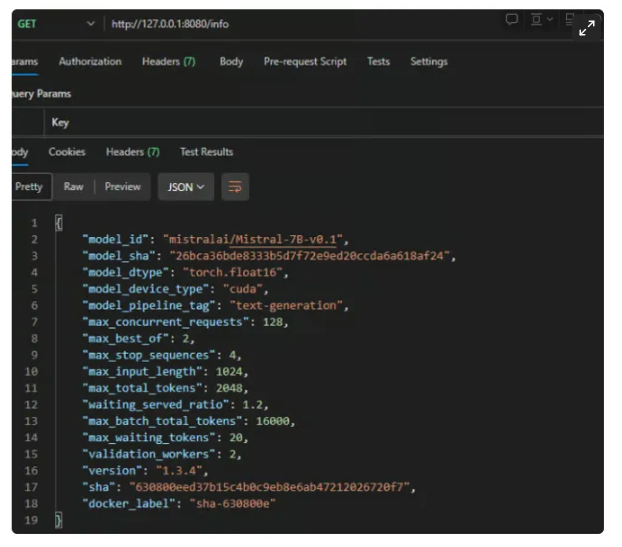
Task: Click the "sha-630800e" docker label value
Action: pyautogui.click(x=232, y=504)
